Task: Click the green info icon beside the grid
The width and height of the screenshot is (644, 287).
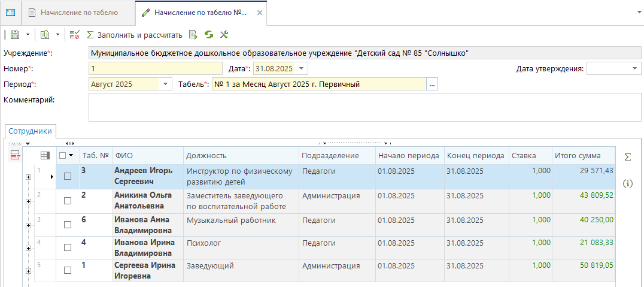Action: tap(627, 183)
